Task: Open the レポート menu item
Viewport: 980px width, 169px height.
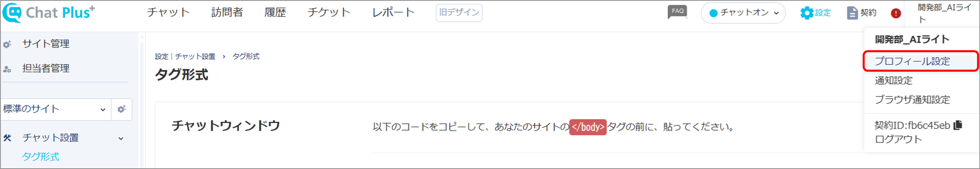Action: click(393, 12)
